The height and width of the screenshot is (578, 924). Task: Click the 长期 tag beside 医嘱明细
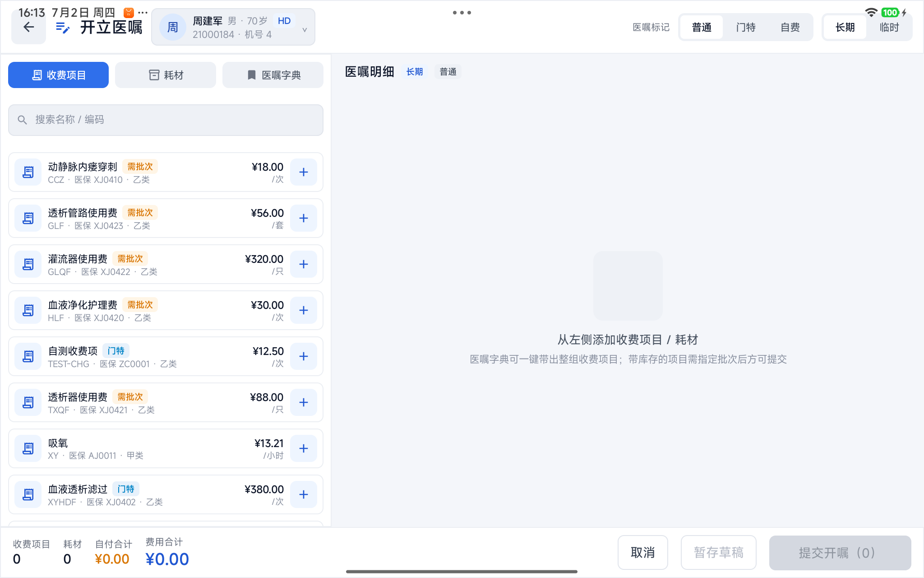[x=414, y=72]
